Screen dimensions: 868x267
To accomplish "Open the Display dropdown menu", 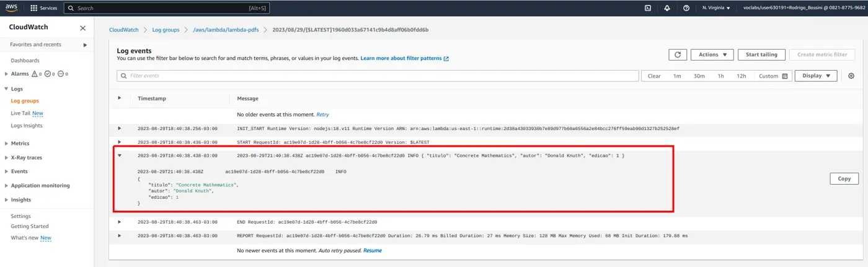I will (x=816, y=76).
